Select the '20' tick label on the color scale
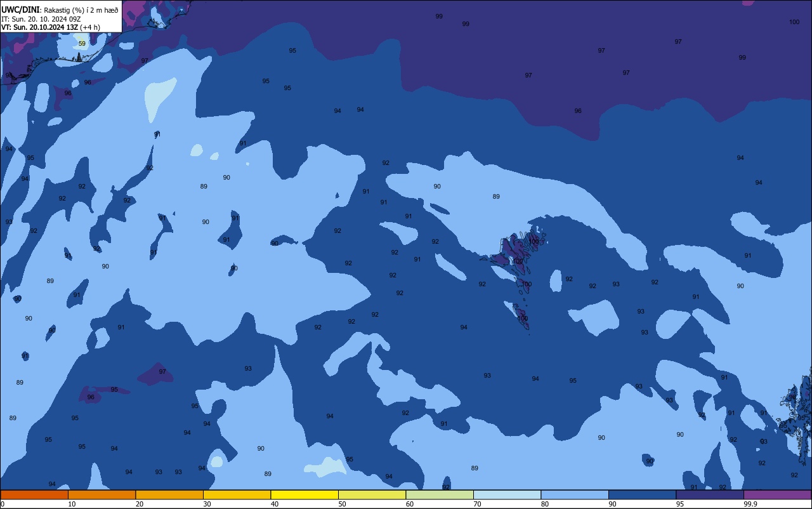The image size is (812, 509). (140, 504)
